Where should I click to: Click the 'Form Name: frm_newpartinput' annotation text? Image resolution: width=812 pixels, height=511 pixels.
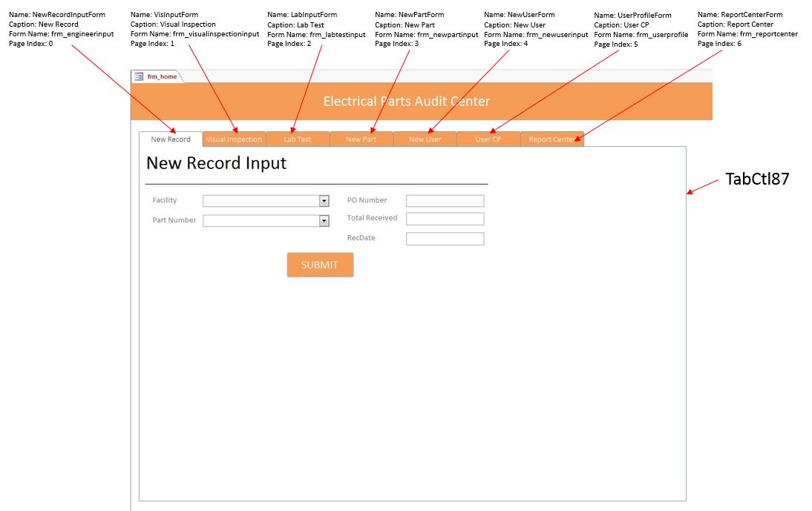point(427,35)
